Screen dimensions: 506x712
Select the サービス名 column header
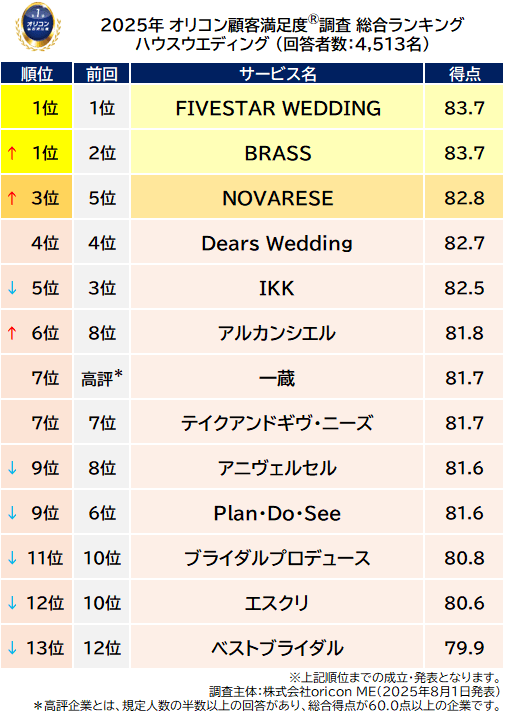pyautogui.click(x=277, y=73)
